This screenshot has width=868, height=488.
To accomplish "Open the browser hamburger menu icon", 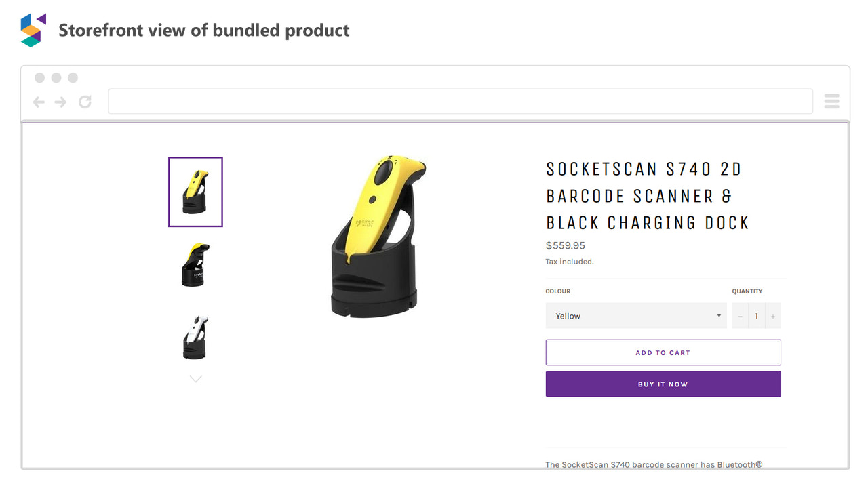I will coord(831,101).
